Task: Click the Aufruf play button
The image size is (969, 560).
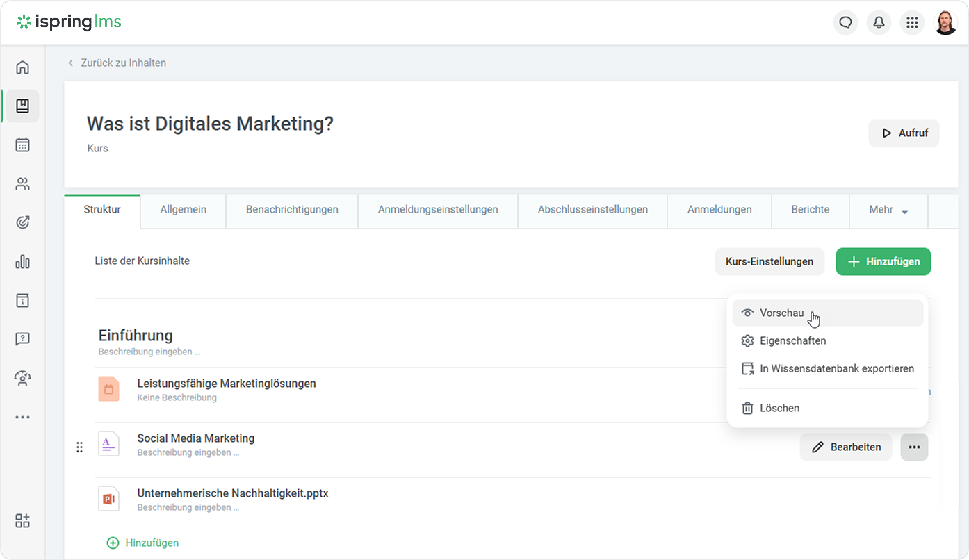Action: tap(904, 133)
